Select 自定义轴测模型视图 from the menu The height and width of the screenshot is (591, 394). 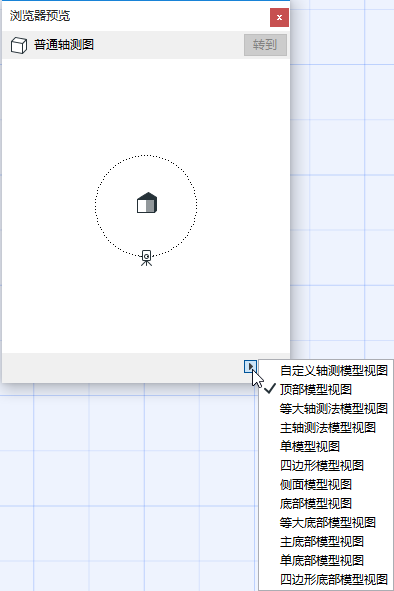pos(326,370)
